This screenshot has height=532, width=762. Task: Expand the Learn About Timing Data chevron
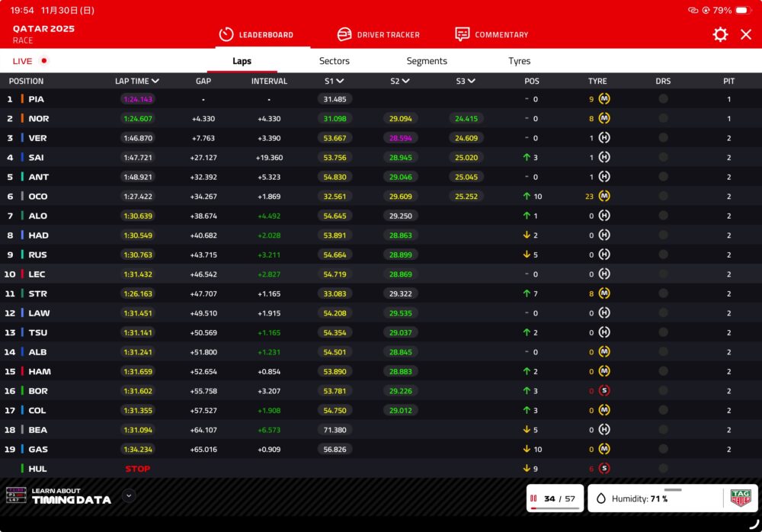click(x=129, y=495)
